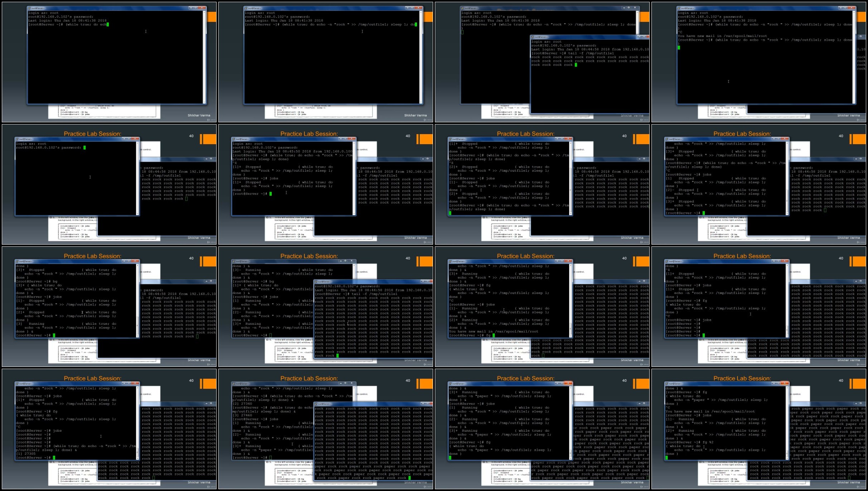Click the number 40 in the "fg %2" frame
Image resolution: width=868 pixels, height=491 pixels.
point(841,380)
